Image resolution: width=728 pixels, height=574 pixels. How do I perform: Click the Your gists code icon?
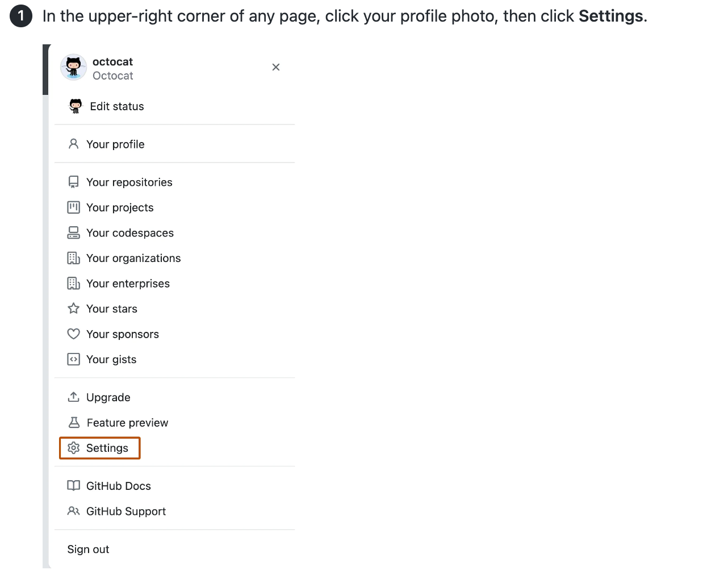[x=74, y=359]
